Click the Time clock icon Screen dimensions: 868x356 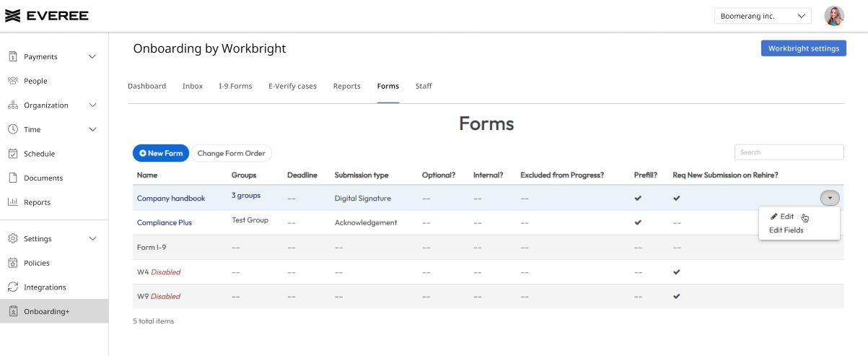[13, 129]
